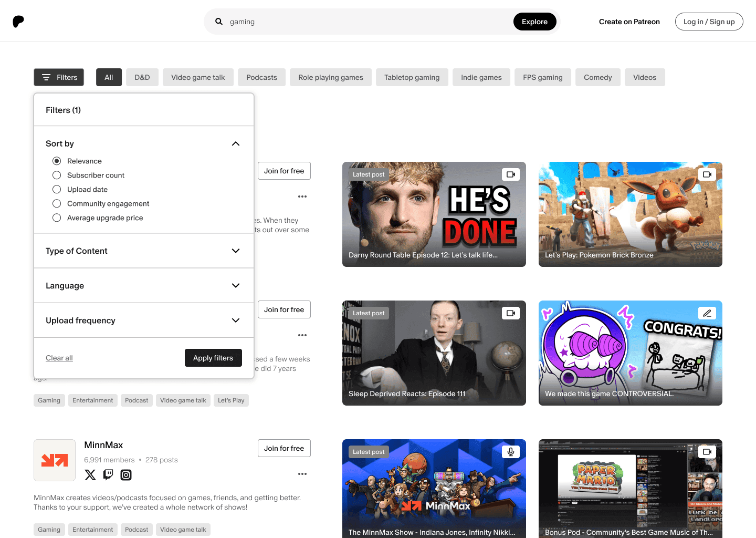
Task: Select the Tabletop gaming tab
Action: pos(412,77)
